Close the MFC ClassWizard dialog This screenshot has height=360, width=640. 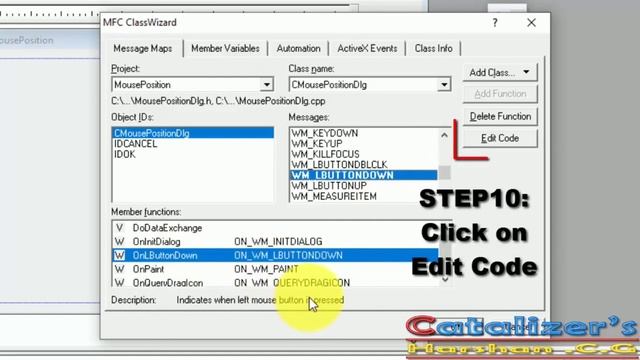click(x=531, y=22)
